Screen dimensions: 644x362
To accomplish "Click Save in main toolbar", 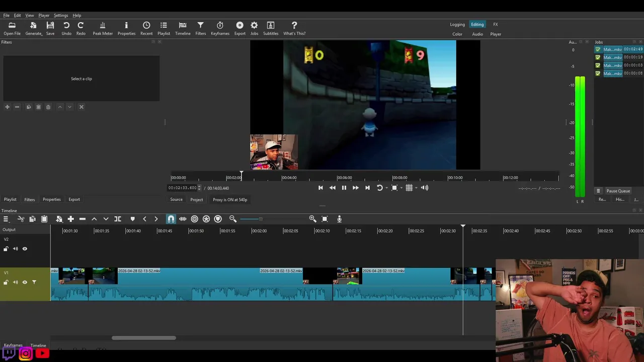I will pos(50,29).
